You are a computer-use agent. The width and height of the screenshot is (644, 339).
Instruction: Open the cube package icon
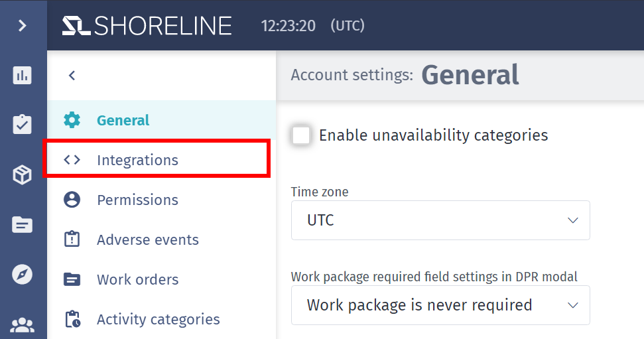(22, 175)
